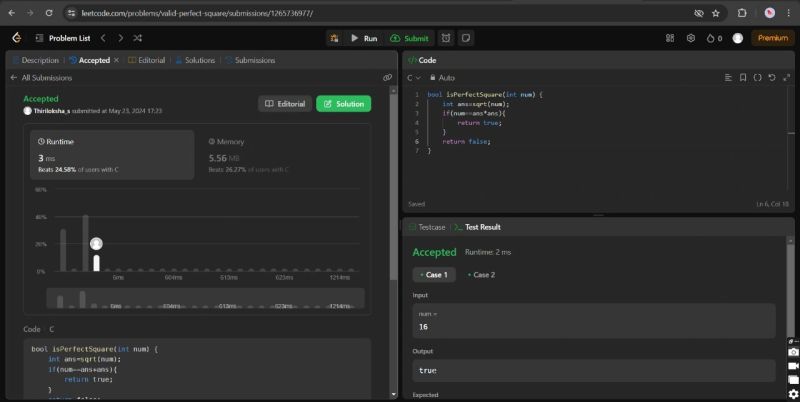Click the streak flame counter

coord(714,38)
